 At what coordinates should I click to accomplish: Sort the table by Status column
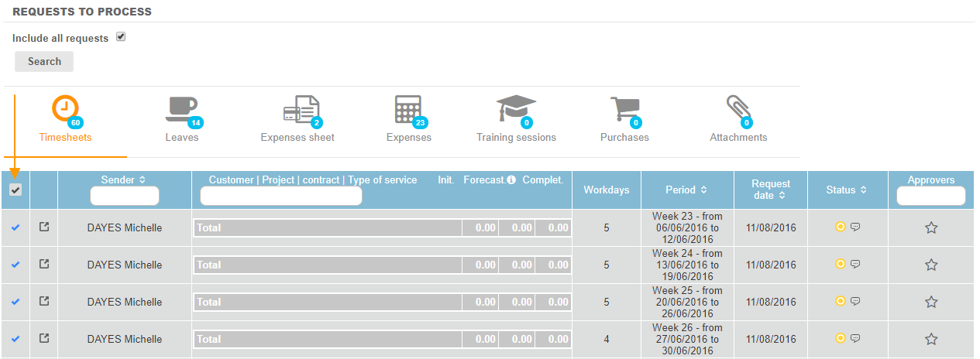(x=846, y=190)
